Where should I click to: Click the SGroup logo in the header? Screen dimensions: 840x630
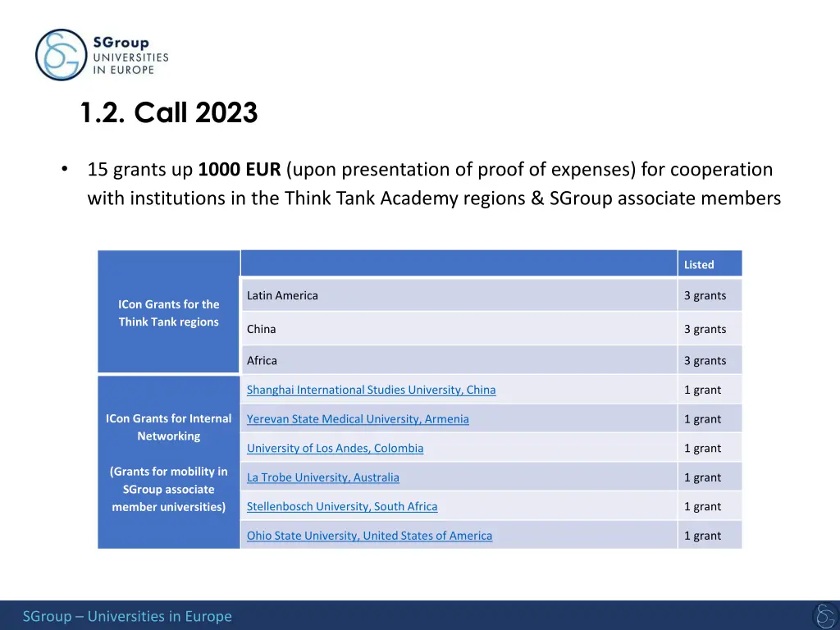tap(102, 55)
